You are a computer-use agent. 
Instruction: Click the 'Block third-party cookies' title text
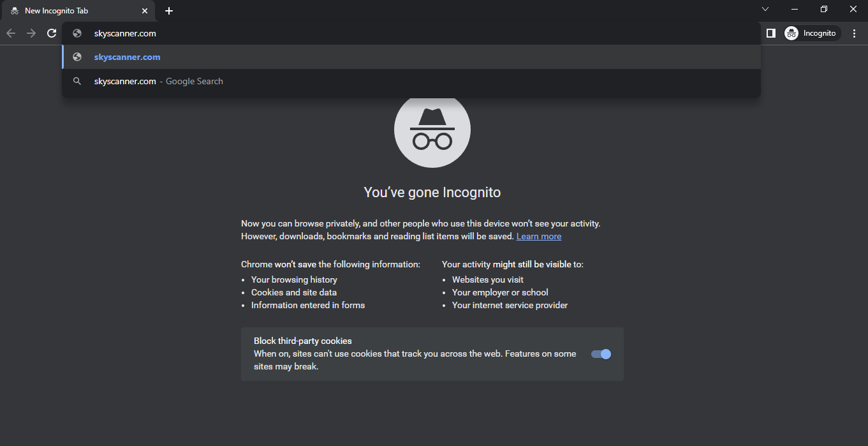coord(303,341)
